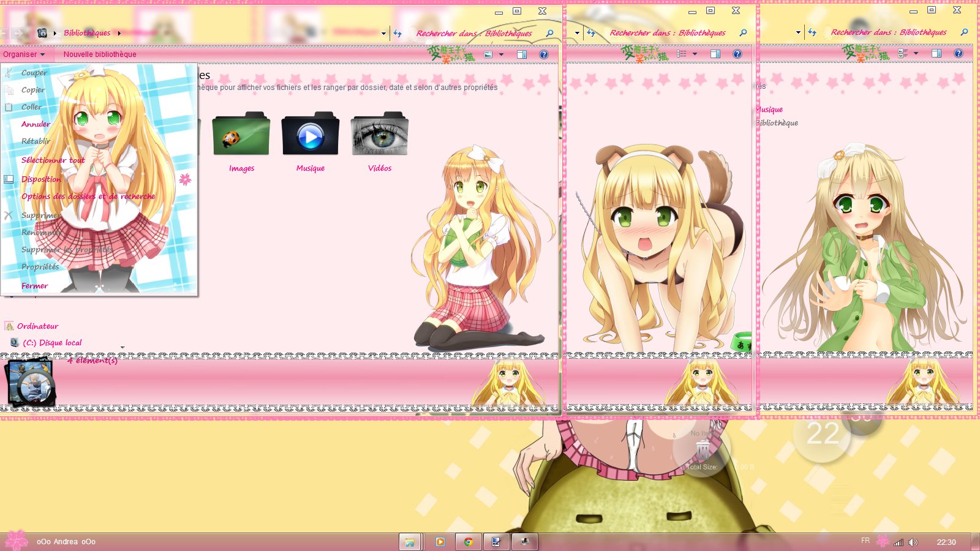Image resolution: width=980 pixels, height=551 pixels.
Task: Choose Fermer in the Organiser menu
Action: (34, 286)
